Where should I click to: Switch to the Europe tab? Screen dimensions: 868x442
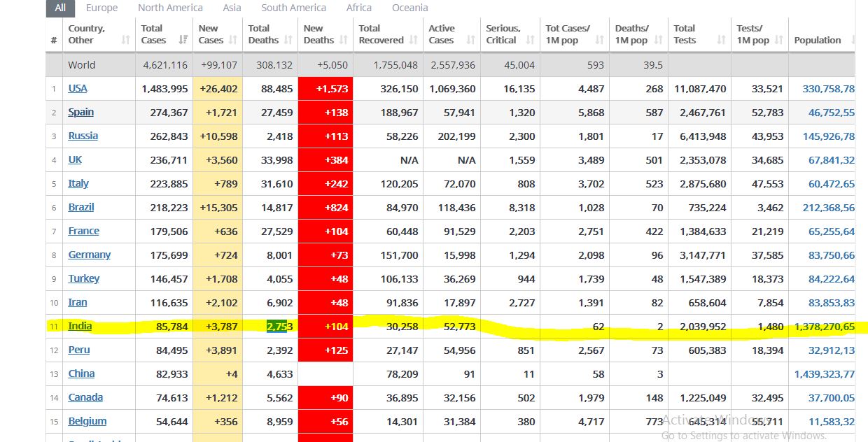(101, 8)
